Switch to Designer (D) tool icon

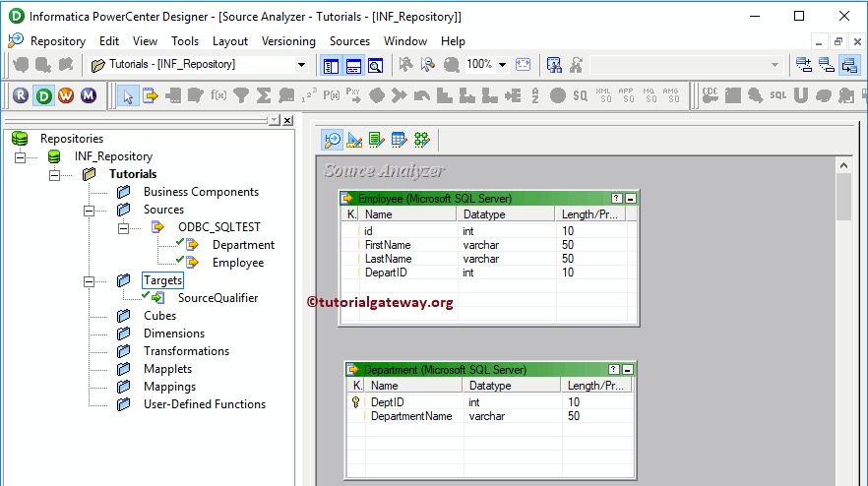tap(43, 95)
